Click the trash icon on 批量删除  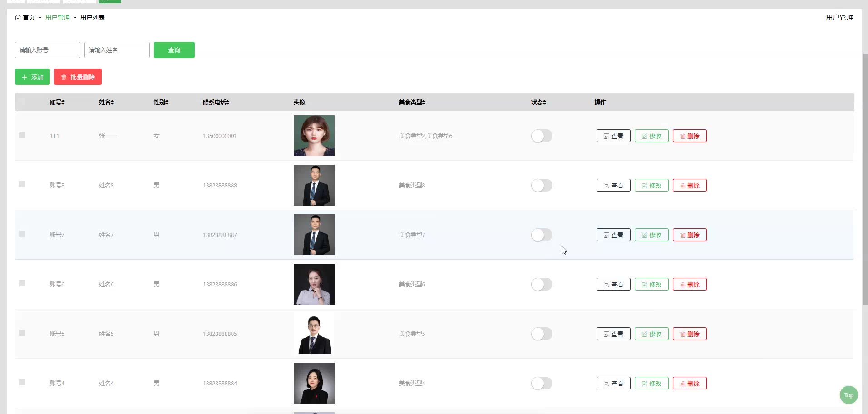tap(64, 77)
